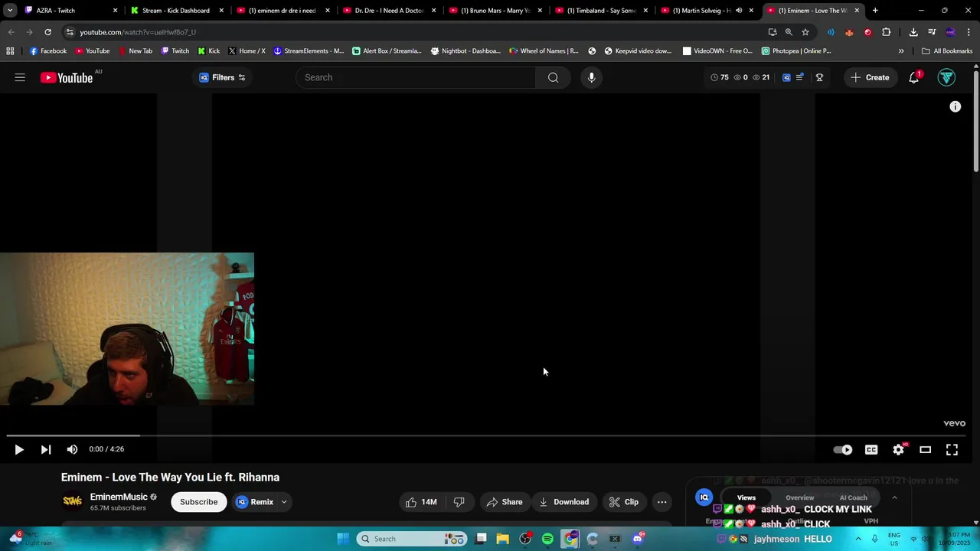Open the Windows Start menu
Viewport: 980px width, 551px height.
click(x=343, y=539)
